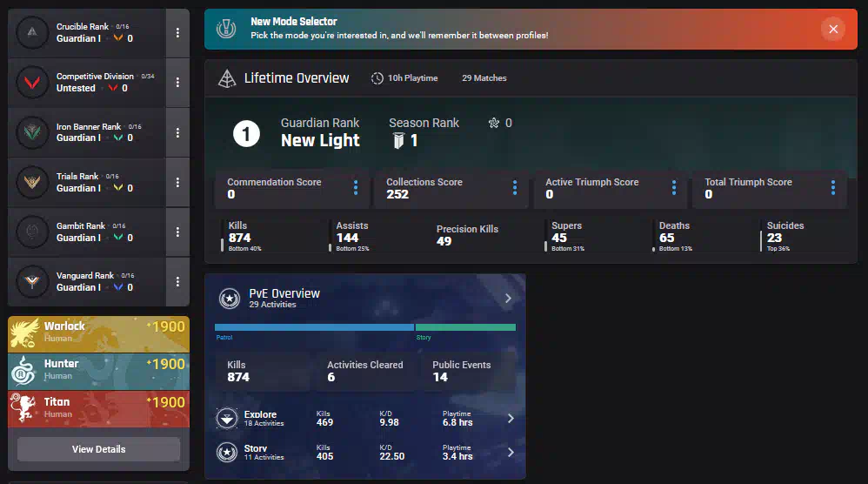The height and width of the screenshot is (484, 868).
Task: Click the Trials Rank emblem icon
Action: (x=32, y=182)
